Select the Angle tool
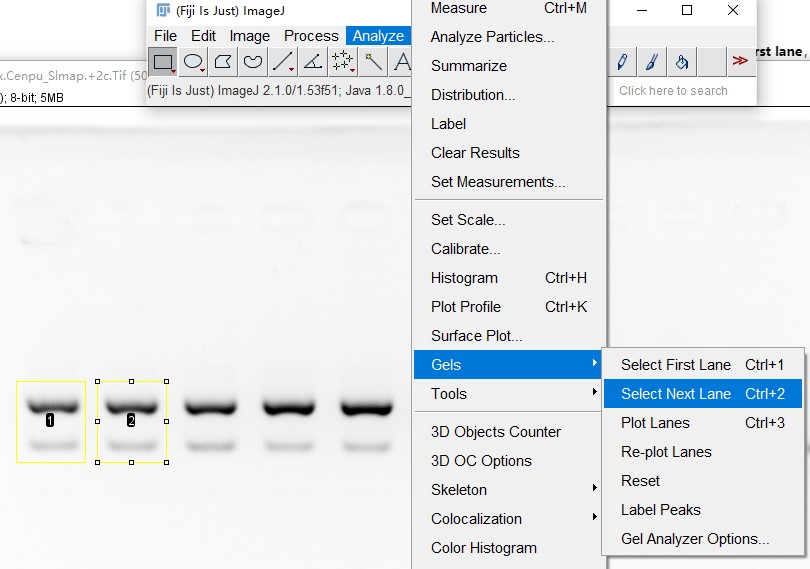Screen dimensions: 810x569 [313, 62]
